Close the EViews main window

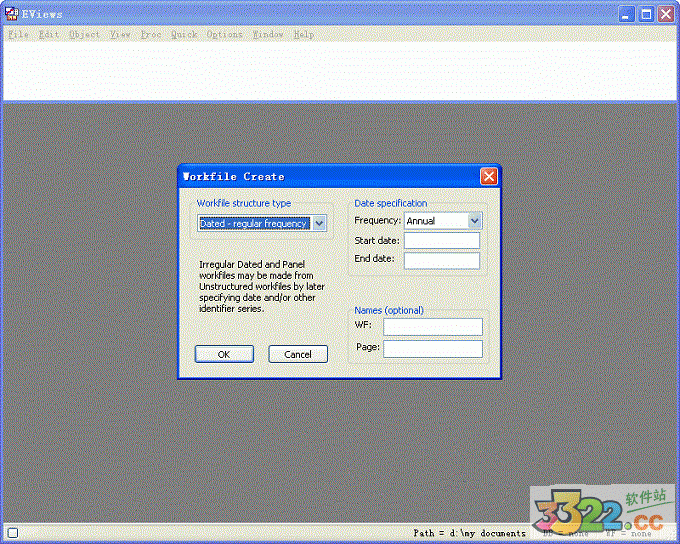pyautogui.click(x=666, y=14)
